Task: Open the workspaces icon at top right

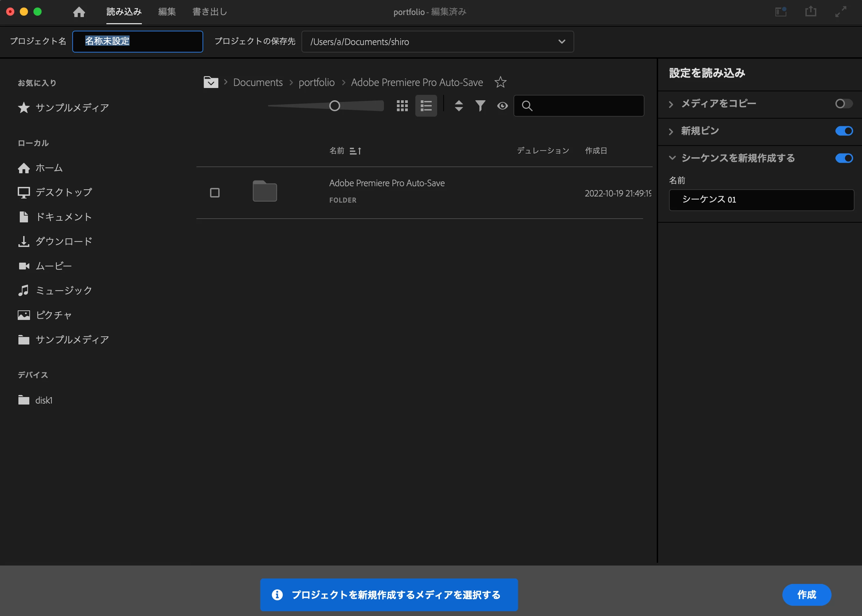Action: click(781, 12)
